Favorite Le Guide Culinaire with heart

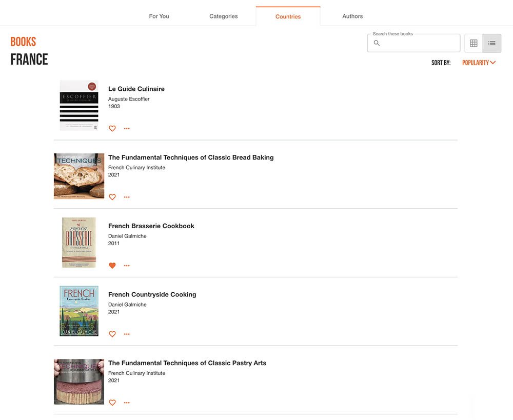tap(112, 129)
